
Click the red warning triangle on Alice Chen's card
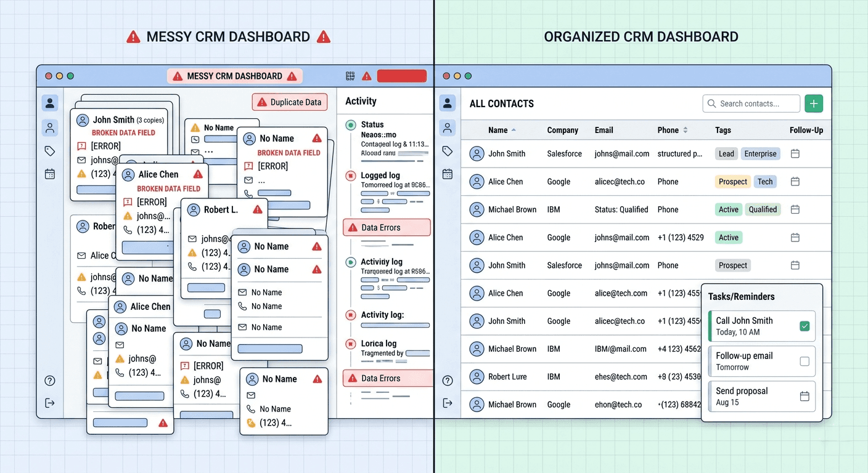point(197,174)
